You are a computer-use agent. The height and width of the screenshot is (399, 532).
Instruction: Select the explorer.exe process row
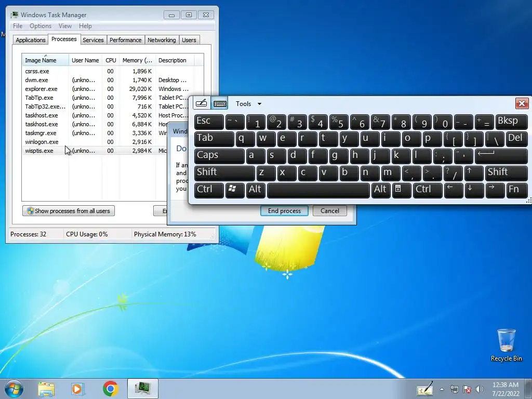[113, 89]
